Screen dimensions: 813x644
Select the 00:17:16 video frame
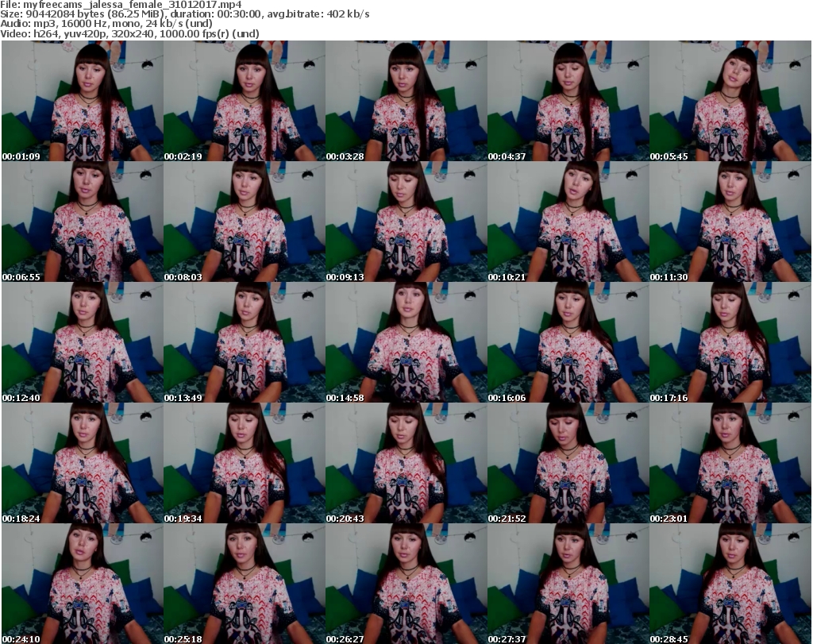tap(730, 343)
